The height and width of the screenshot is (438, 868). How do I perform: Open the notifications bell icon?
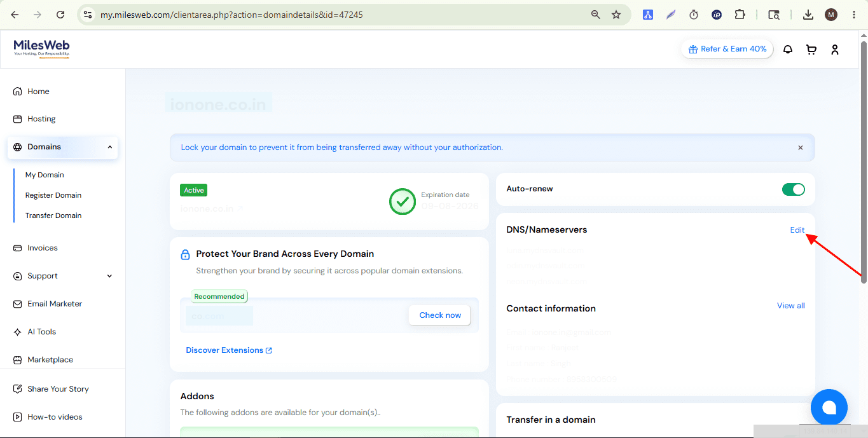[x=788, y=49]
